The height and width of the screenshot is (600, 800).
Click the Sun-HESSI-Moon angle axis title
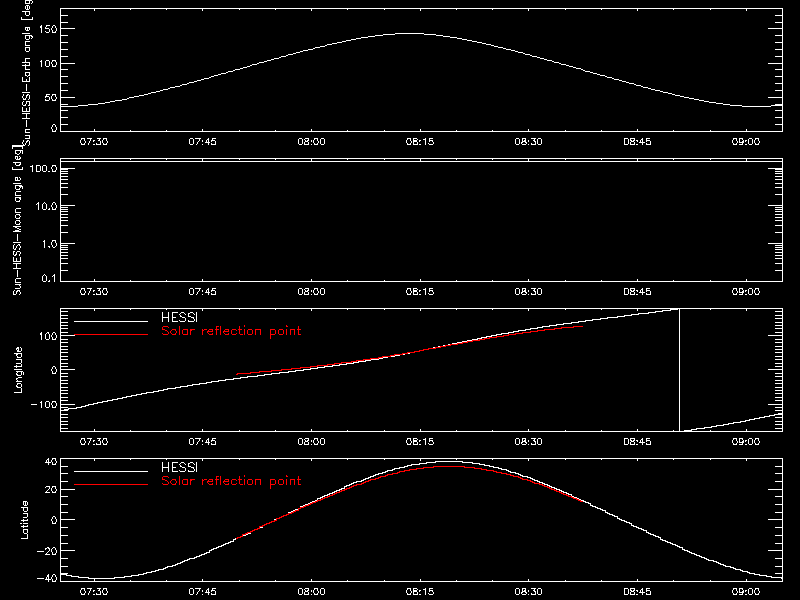coord(17,220)
